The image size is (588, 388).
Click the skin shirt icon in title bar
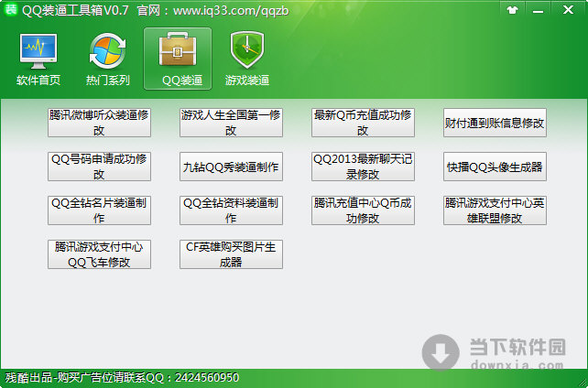(512, 10)
